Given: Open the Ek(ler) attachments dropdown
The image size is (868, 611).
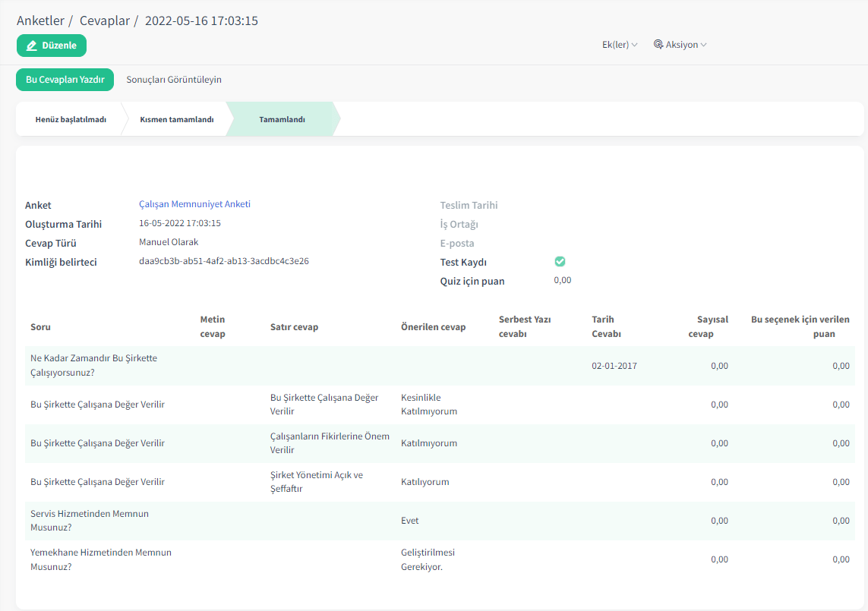Looking at the screenshot, I should coord(620,45).
